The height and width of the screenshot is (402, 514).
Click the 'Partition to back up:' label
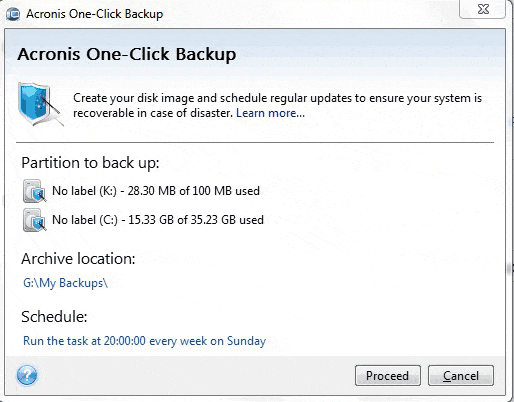(90, 163)
